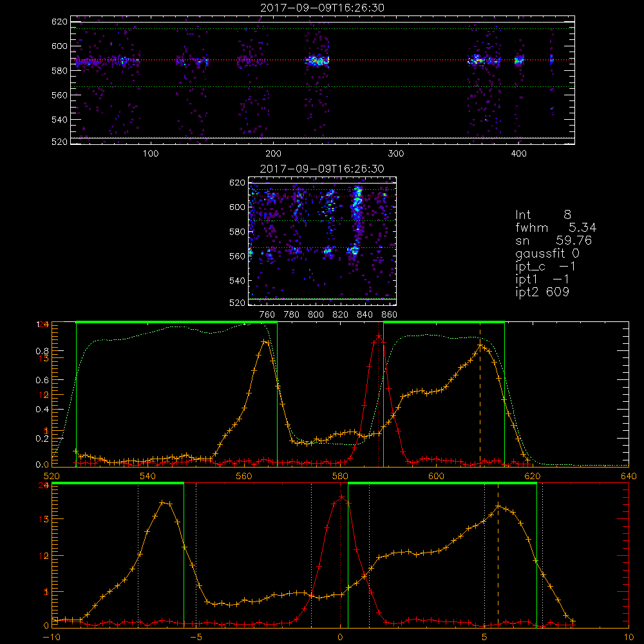Image resolution: width=644 pixels, height=644 pixels.
Task: Click x-axis label -10 on bottom plot
Action: (52, 637)
